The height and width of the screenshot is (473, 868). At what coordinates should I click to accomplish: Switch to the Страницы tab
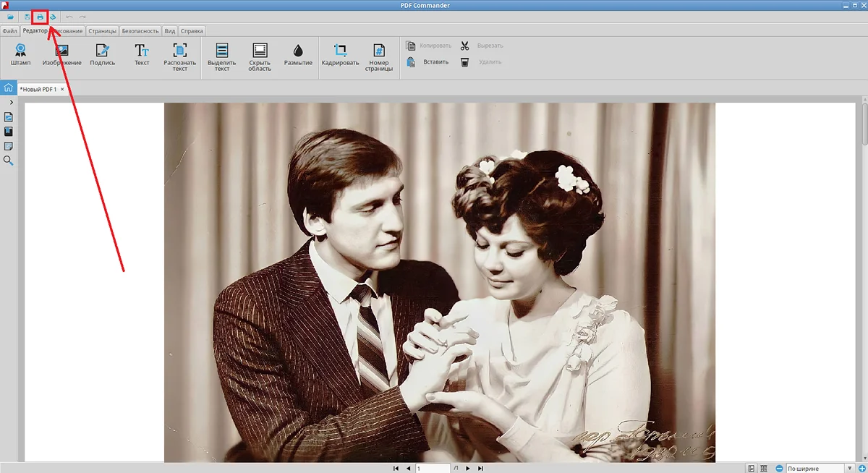coord(102,31)
